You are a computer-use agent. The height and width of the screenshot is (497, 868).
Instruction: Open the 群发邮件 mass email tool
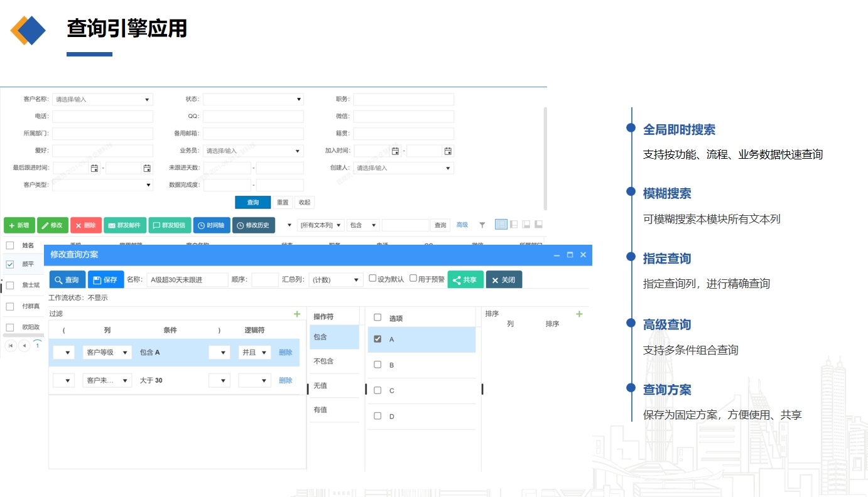tap(124, 225)
